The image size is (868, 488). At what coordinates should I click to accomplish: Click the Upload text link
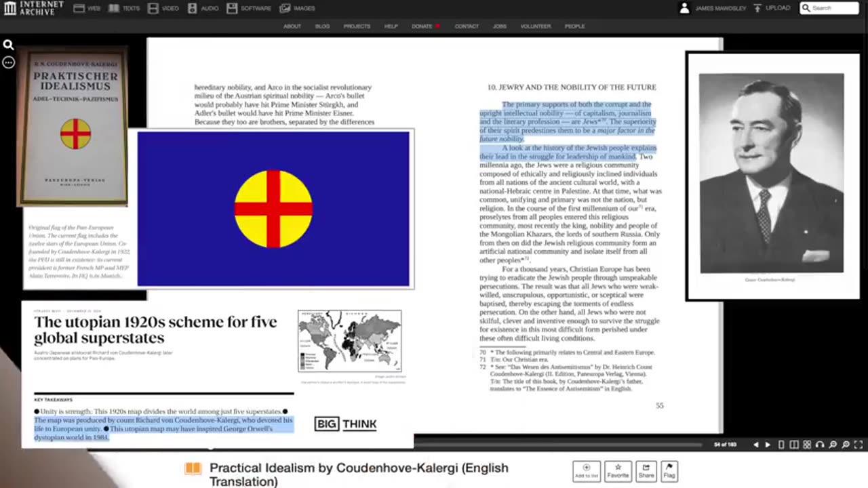(x=778, y=8)
